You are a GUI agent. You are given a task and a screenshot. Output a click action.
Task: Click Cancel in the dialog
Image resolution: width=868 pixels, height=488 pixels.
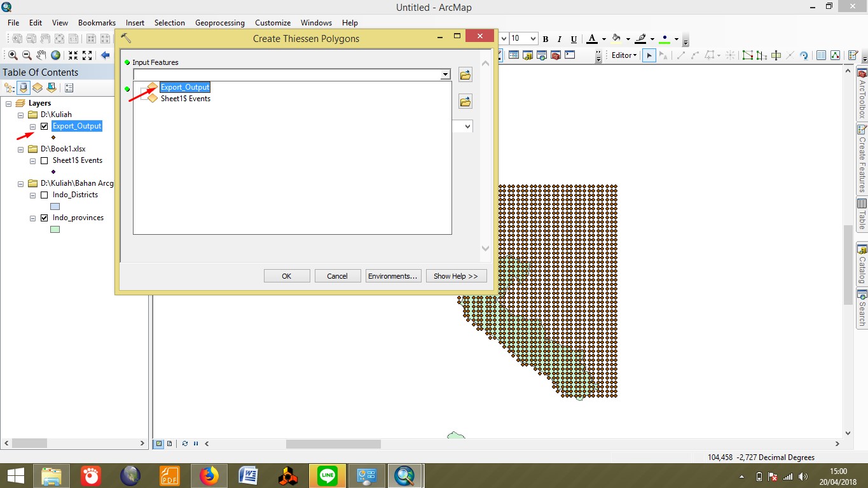(x=338, y=276)
